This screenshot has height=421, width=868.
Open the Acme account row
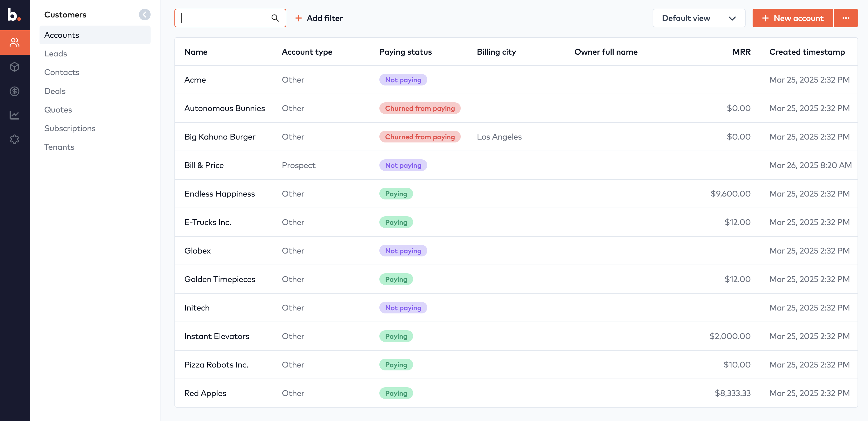[x=516, y=80]
